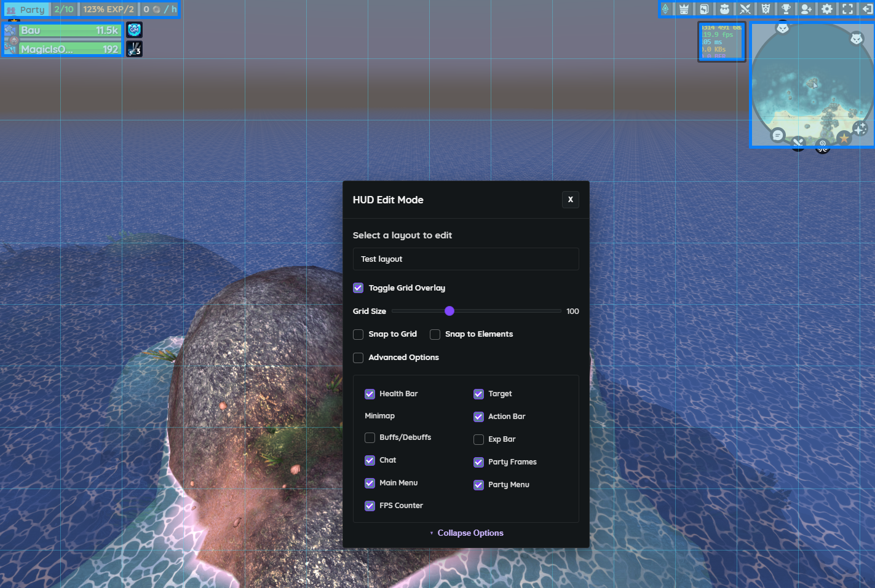
Task: Open the inventory bag icon in main menu
Action: pos(724,9)
